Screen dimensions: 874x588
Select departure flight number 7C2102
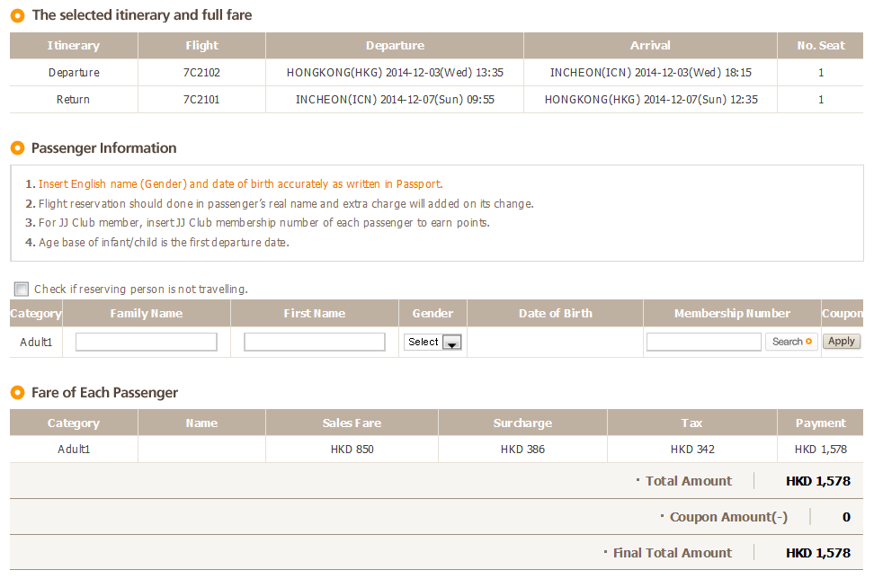pyautogui.click(x=201, y=73)
